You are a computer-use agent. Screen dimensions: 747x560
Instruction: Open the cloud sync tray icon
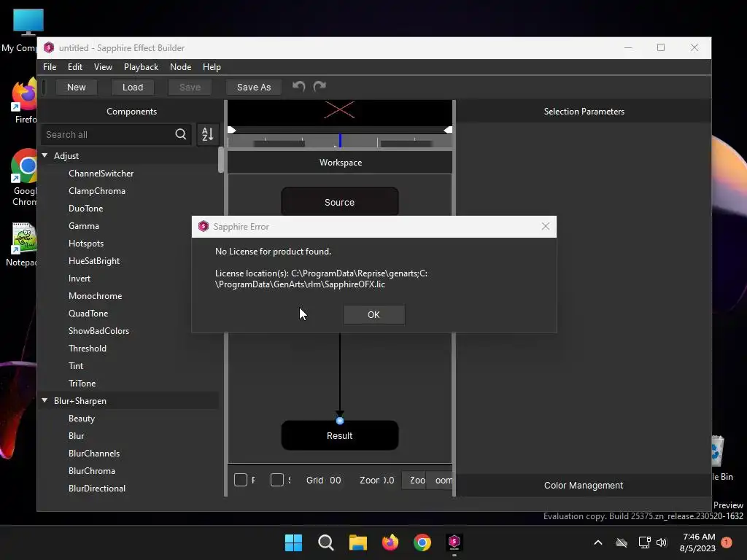(x=622, y=542)
